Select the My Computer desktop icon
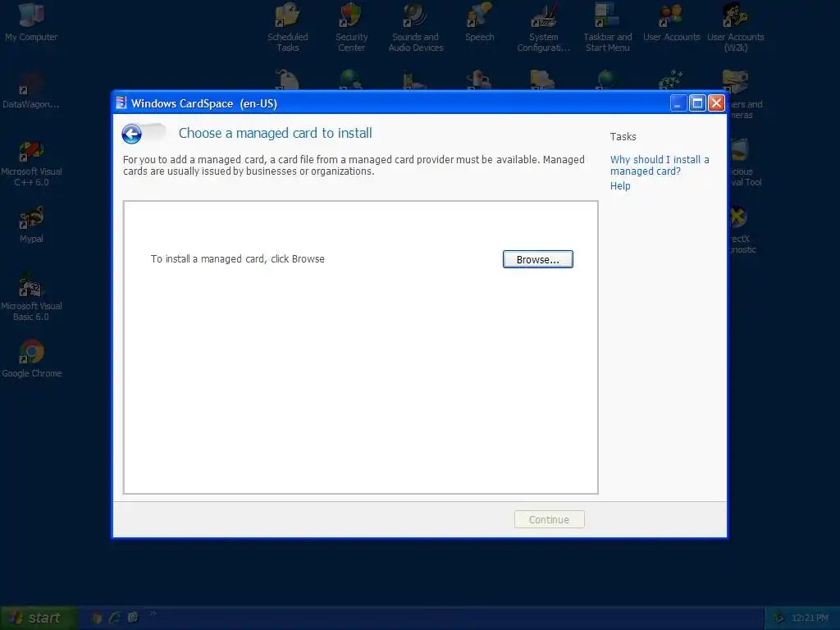The image size is (840, 630). (31, 22)
